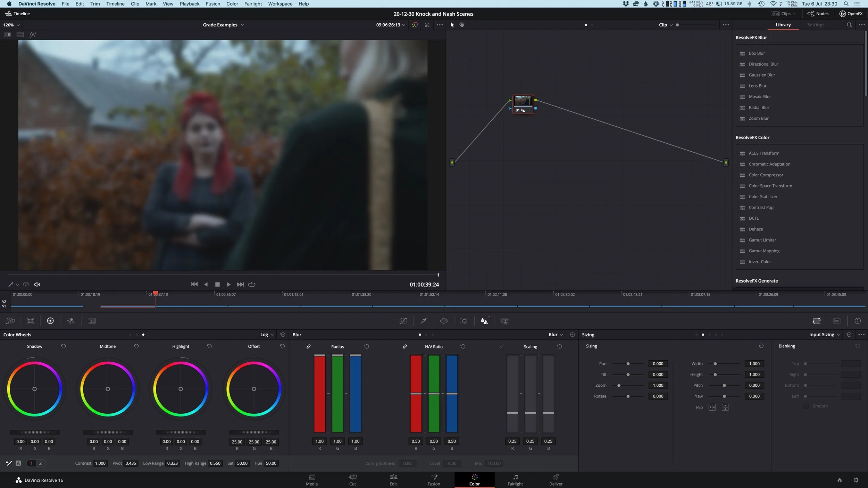Image resolution: width=868 pixels, height=488 pixels.
Task: Open the Tracker palette
Action: click(x=464, y=321)
